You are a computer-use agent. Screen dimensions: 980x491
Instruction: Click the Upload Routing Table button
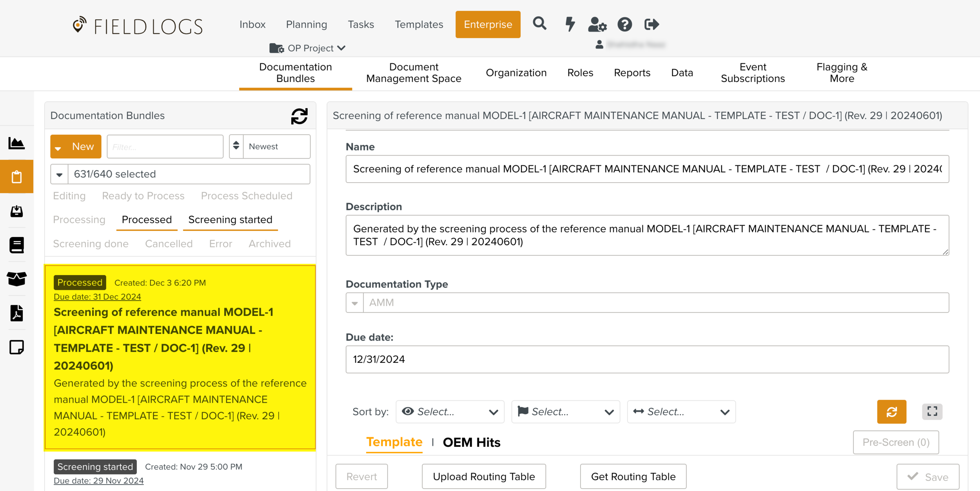483,477
